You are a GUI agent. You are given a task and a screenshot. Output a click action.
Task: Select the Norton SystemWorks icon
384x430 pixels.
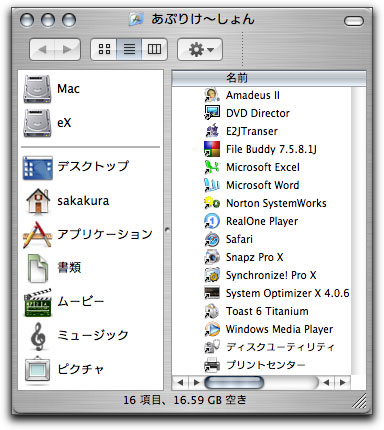(x=212, y=203)
